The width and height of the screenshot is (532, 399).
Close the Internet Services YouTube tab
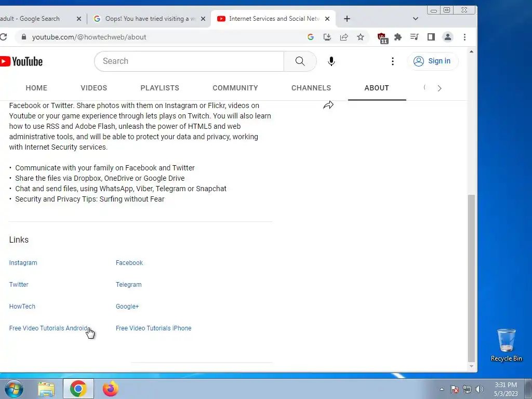click(327, 19)
